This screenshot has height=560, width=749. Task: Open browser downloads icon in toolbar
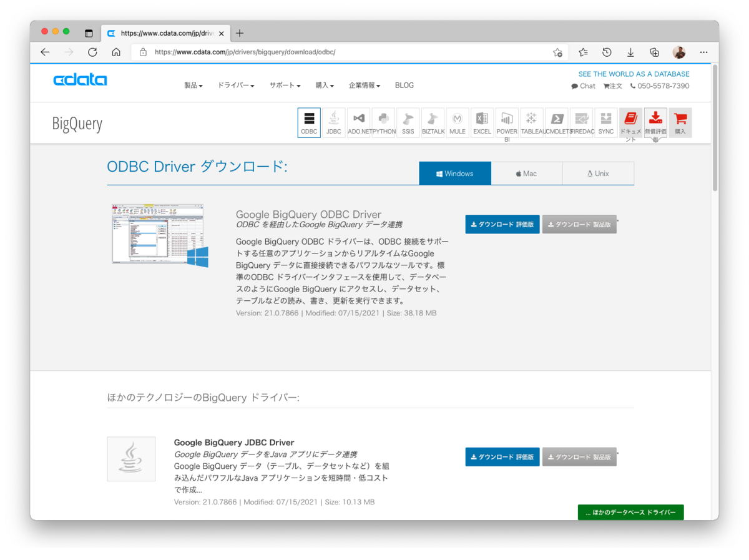click(x=630, y=52)
